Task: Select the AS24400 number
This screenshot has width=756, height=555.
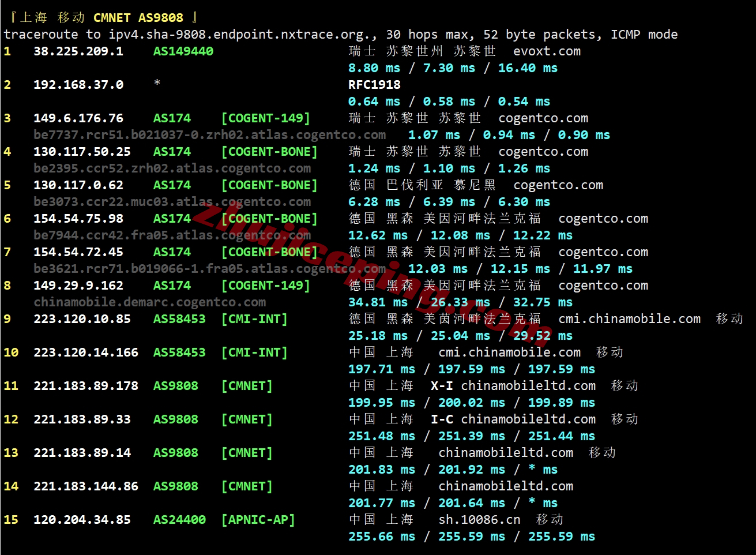Action: point(179,520)
